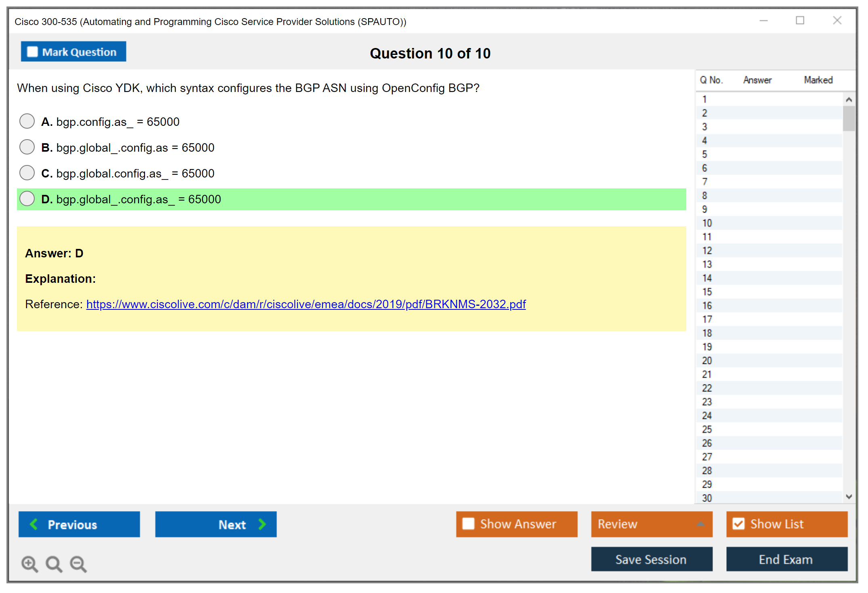868x593 pixels.
Task: Select answer option A radio button
Action: (x=27, y=121)
